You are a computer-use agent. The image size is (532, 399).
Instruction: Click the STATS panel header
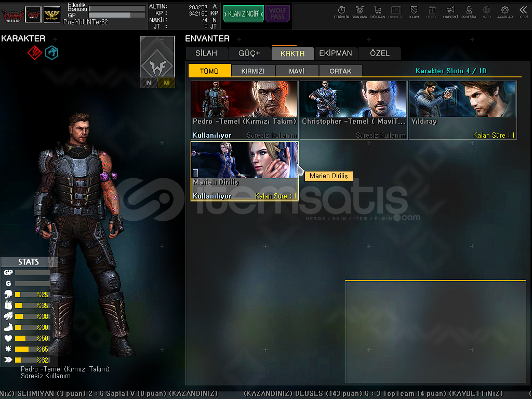point(29,262)
